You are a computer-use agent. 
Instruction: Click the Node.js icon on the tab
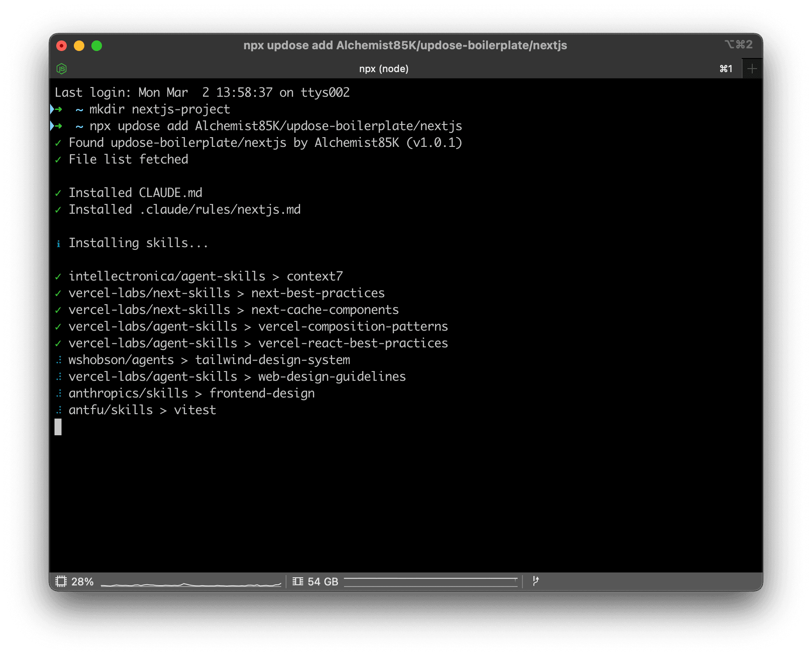tap(62, 69)
